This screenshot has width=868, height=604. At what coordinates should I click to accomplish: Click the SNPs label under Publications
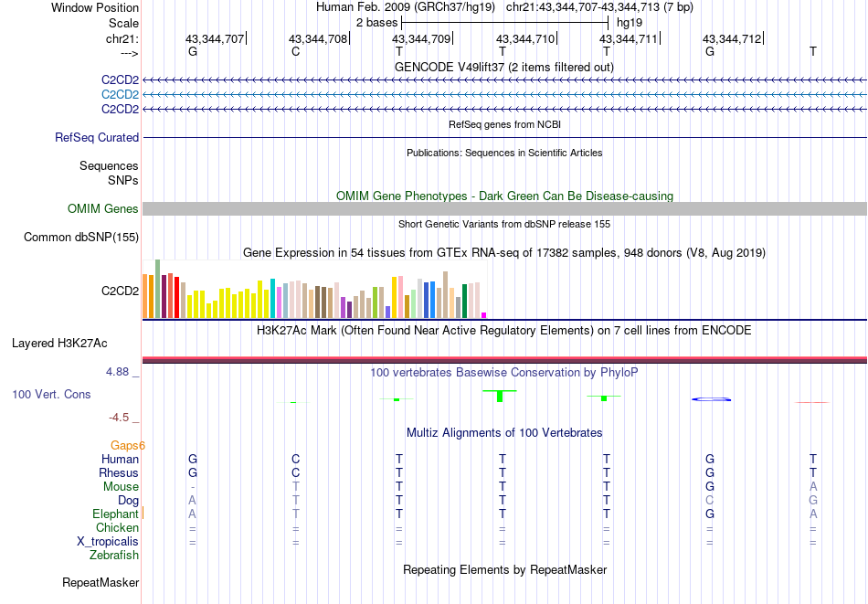[x=123, y=181]
